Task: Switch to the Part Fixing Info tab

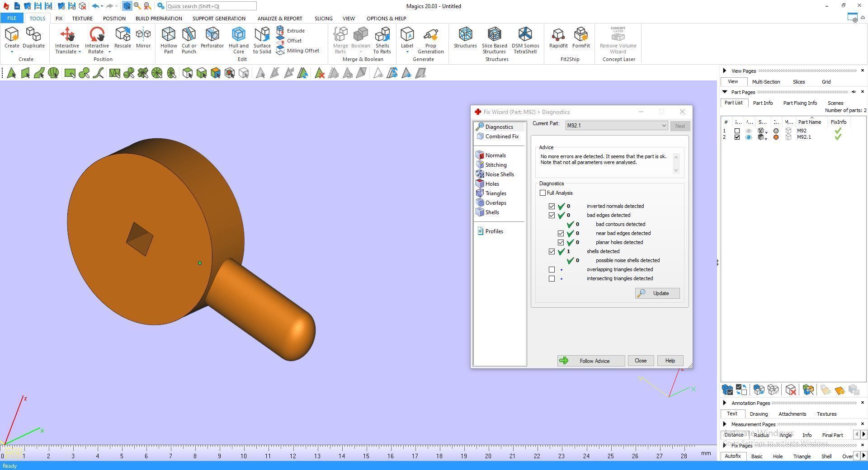Action: pos(800,103)
